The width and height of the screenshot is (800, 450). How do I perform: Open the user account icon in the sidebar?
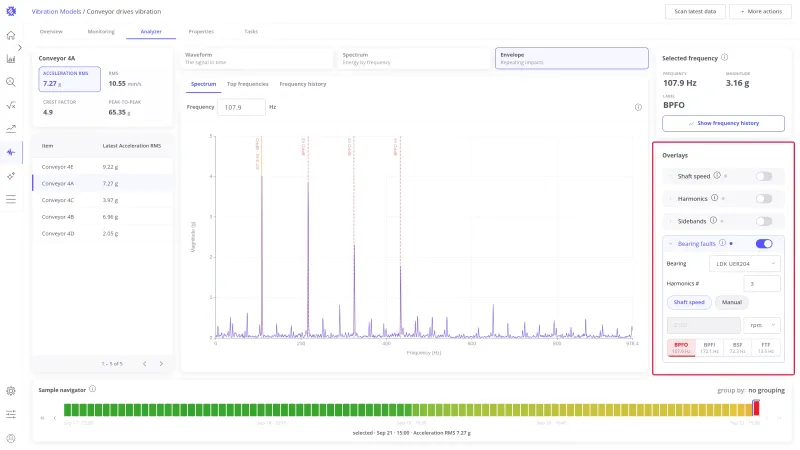[x=11, y=438]
